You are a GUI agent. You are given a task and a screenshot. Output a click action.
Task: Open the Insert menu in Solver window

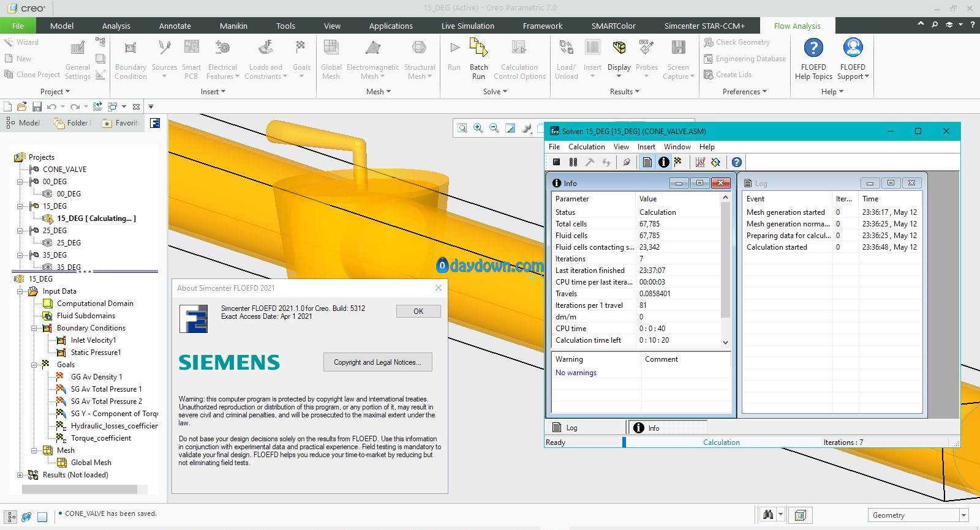point(646,147)
